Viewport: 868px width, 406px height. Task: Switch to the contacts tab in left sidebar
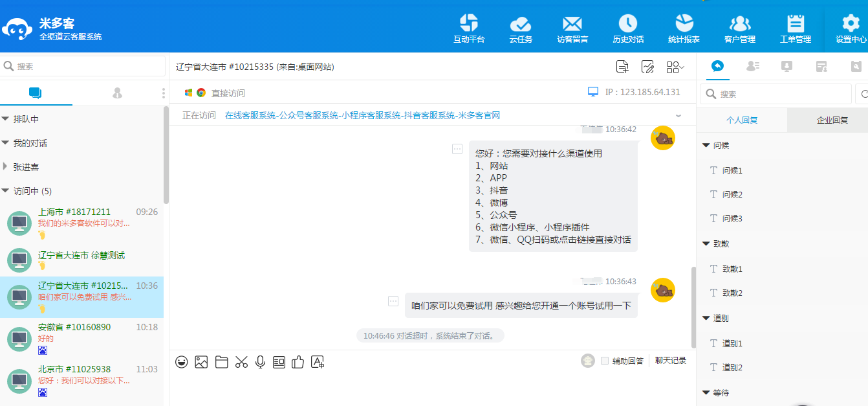click(x=117, y=93)
